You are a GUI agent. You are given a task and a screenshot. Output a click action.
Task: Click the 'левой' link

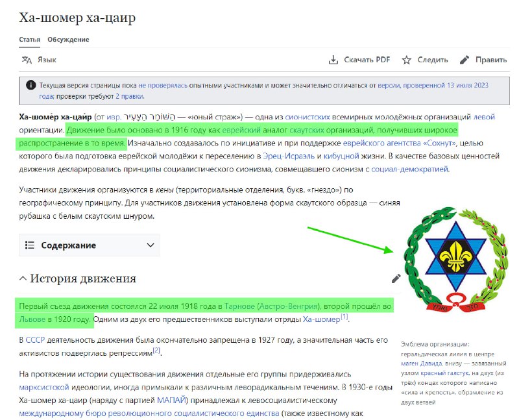tap(484, 117)
